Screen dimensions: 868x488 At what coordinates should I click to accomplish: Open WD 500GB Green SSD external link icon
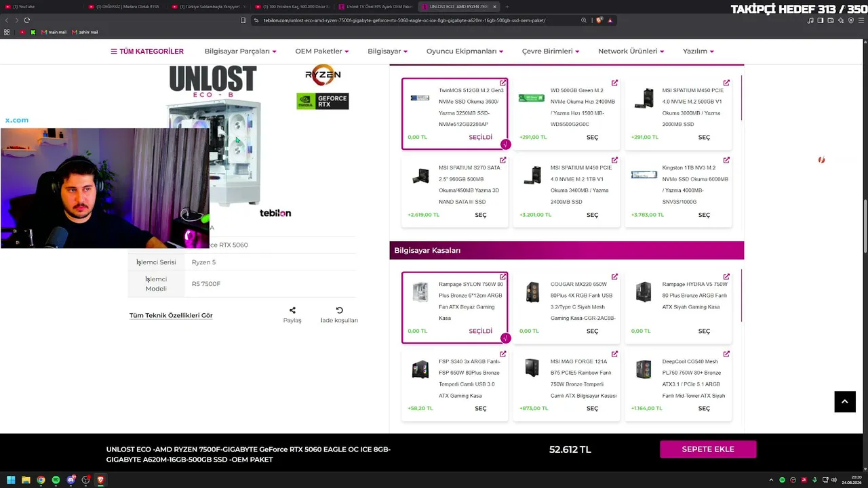click(614, 83)
